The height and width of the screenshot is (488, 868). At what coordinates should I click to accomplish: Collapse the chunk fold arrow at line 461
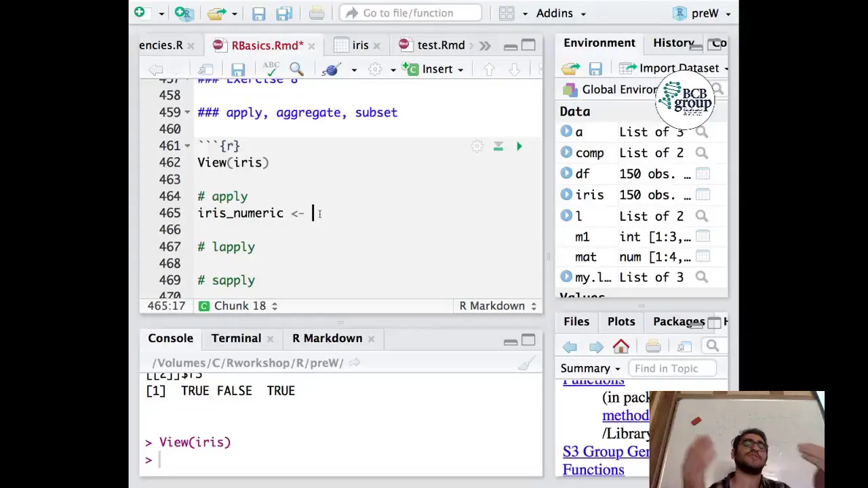(x=187, y=146)
